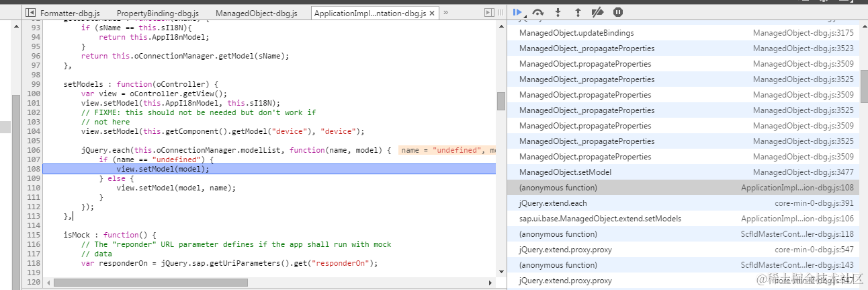Viewport: 868px width, 290px height.
Task: Deactivate all breakpoints
Action: tap(598, 12)
